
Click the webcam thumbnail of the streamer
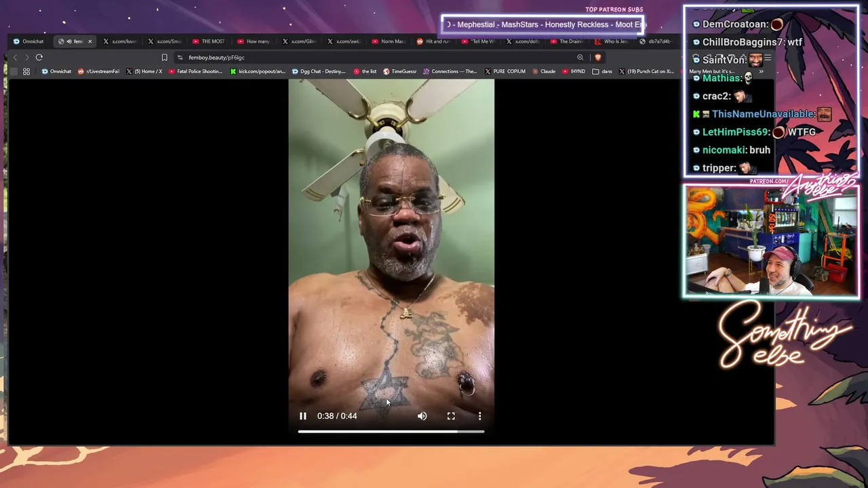tap(771, 241)
